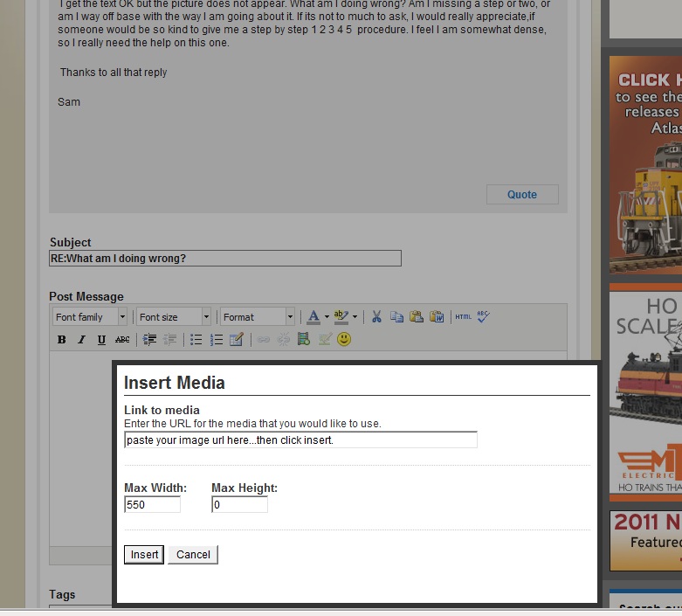Open the Format dropdown

coord(257,317)
